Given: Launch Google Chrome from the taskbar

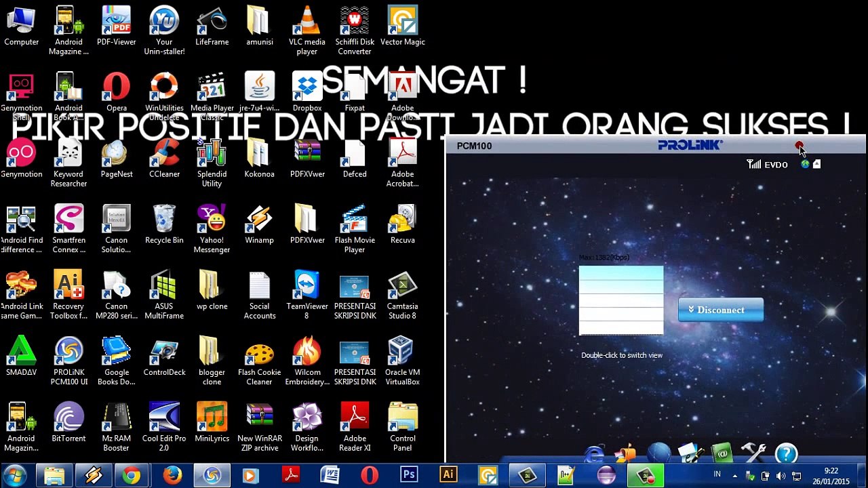Looking at the screenshot, I should [132, 476].
